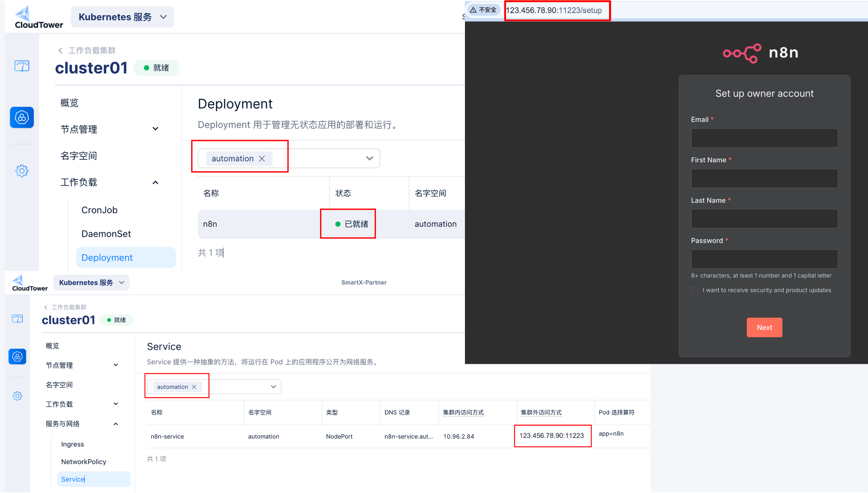868x493 pixels.
Task: Remove automation tag in Service filter
Action: 194,387
